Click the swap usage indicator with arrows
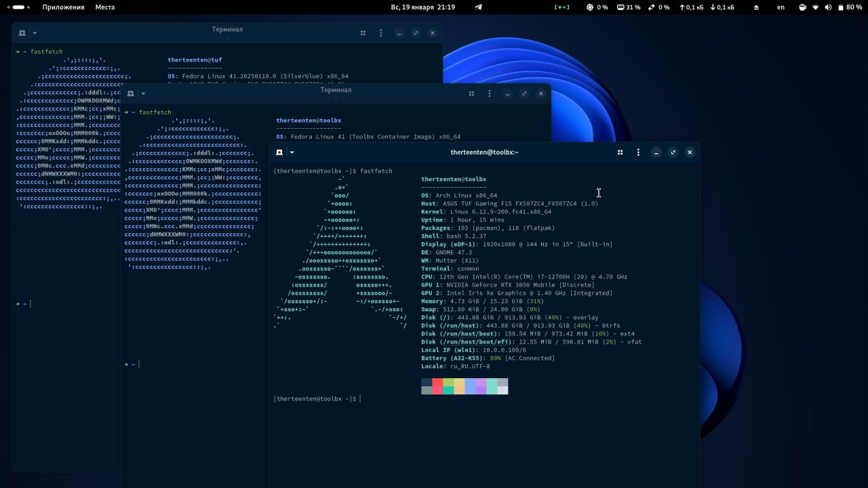868x488 pixels. tap(658, 7)
